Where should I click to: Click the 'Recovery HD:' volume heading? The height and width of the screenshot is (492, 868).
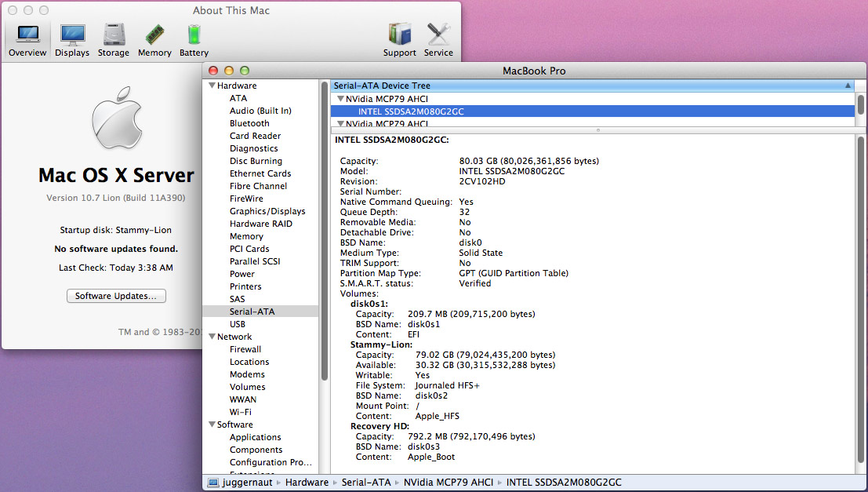380,426
